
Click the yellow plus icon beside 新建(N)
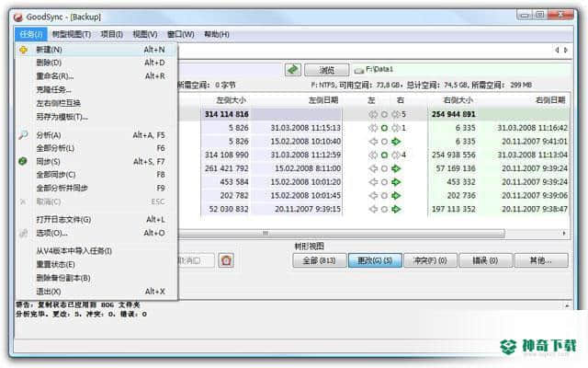pos(23,50)
